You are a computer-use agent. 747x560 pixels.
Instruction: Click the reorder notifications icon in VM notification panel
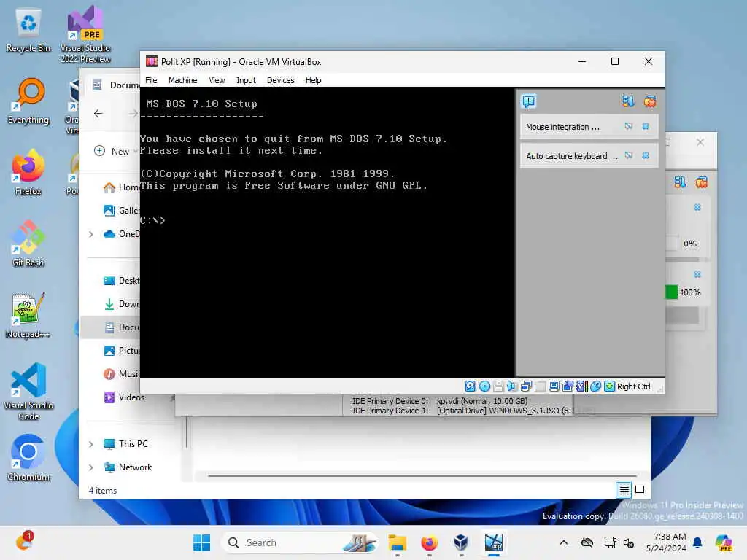pyautogui.click(x=628, y=101)
